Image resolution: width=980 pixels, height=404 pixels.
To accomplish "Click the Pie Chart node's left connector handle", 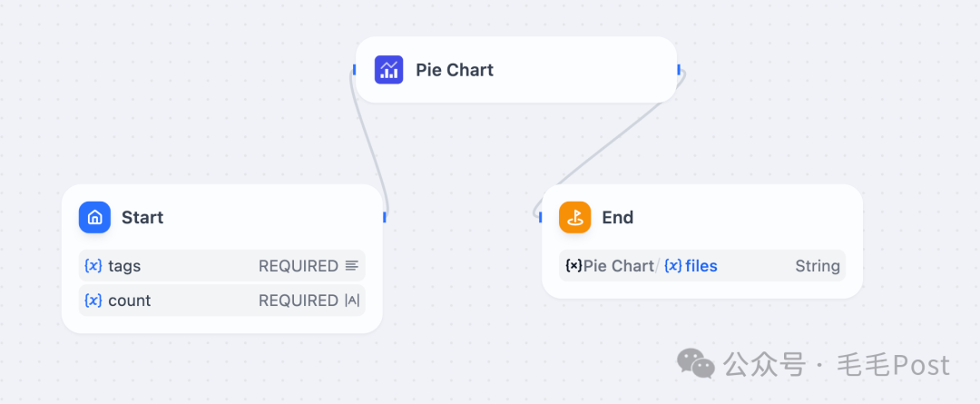I will 355,69.
